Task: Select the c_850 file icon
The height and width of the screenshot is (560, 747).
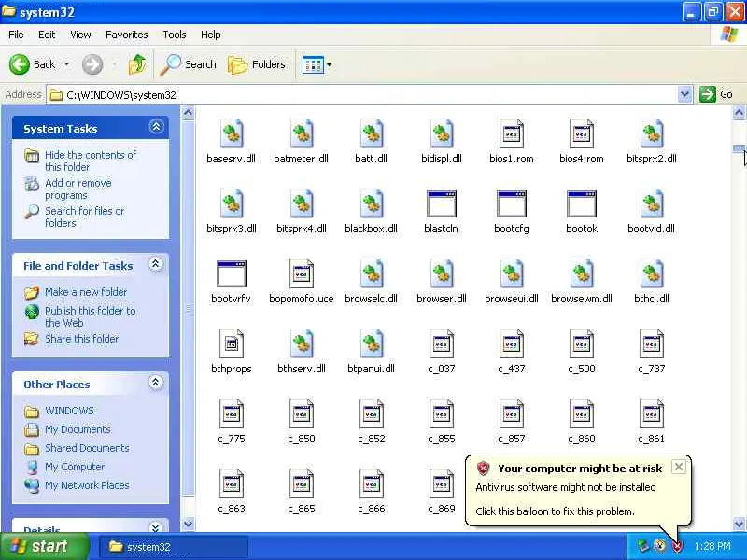Action: tap(302, 413)
